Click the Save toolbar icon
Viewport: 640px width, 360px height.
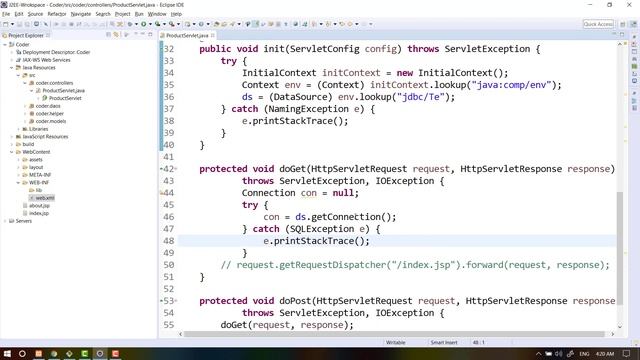click(x=19, y=24)
